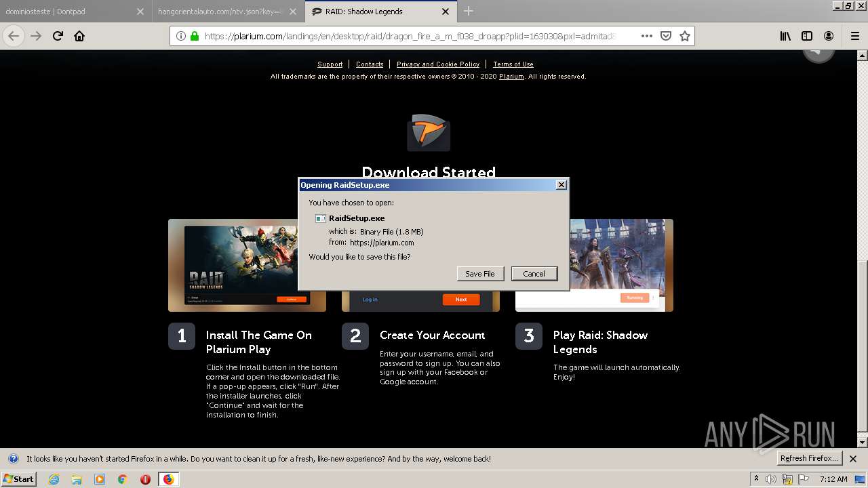Viewport: 868px width, 488px height.
Task: Select the RAID: Shadow Legends tab
Action: coord(381,12)
